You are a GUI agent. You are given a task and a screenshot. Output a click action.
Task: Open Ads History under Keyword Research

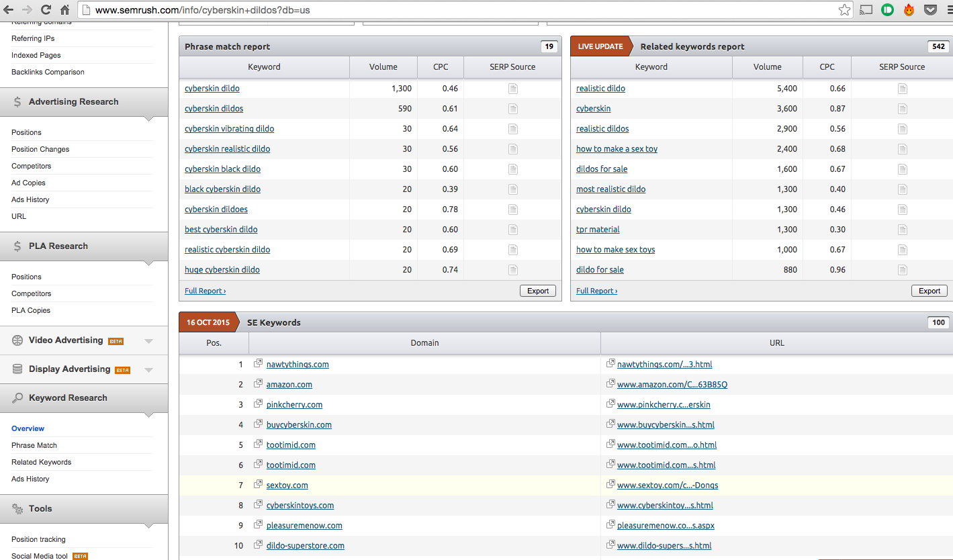pyautogui.click(x=30, y=479)
